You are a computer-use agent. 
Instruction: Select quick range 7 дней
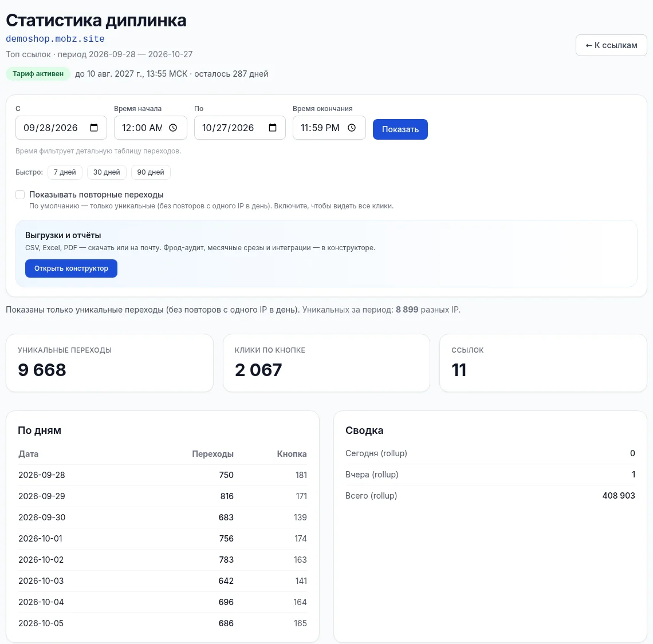coord(65,172)
